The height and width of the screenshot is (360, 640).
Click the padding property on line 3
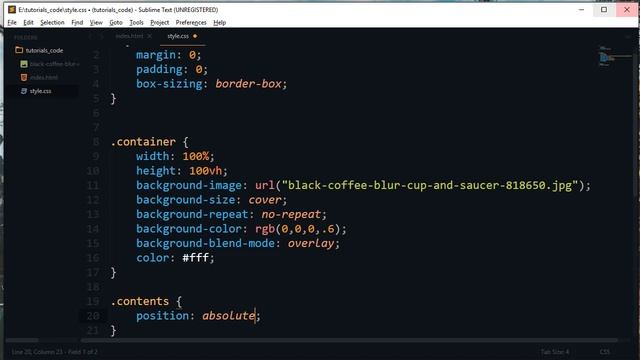point(159,69)
